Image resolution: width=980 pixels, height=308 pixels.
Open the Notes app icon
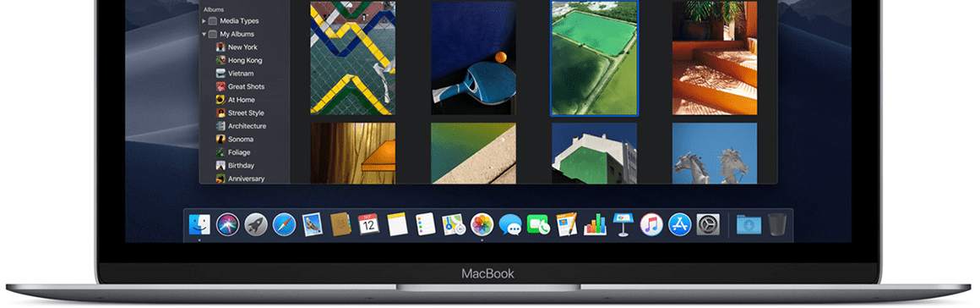coord(397,224)
